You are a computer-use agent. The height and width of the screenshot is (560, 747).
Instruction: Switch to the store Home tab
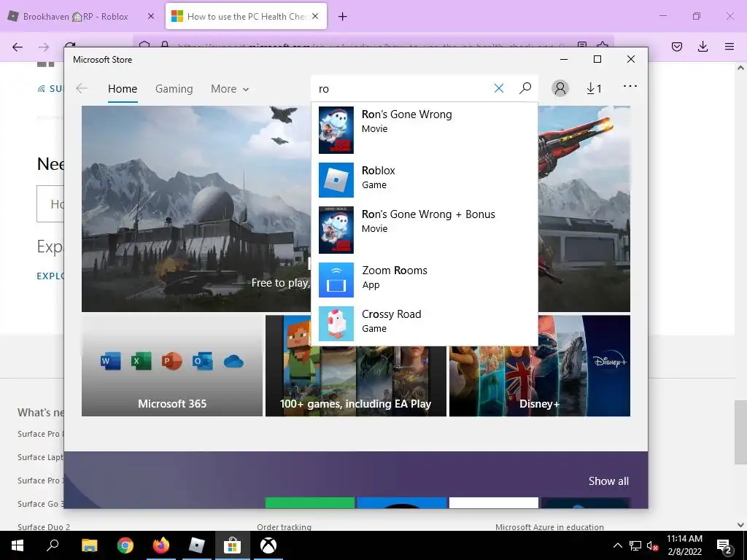[123, 89]
